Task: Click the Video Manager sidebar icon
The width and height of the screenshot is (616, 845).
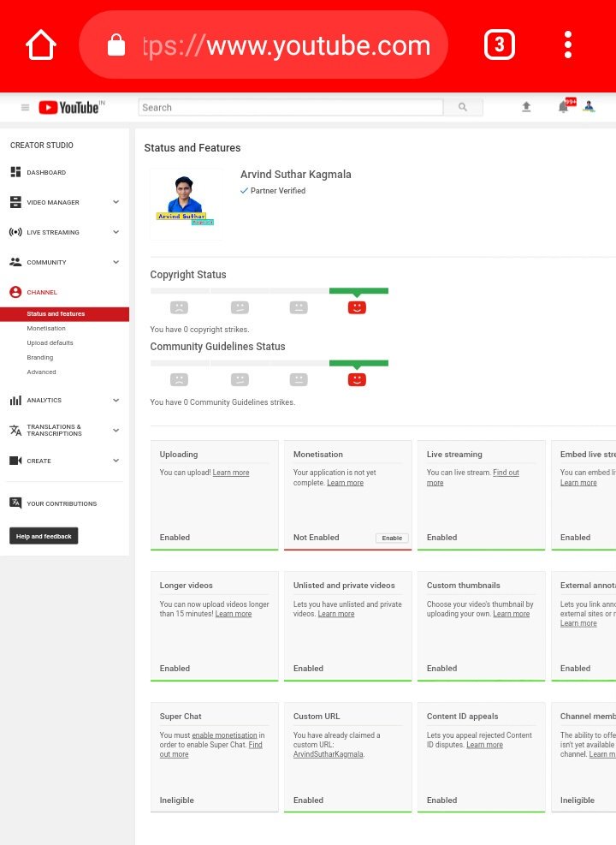Action: click(x=15, y=202)
